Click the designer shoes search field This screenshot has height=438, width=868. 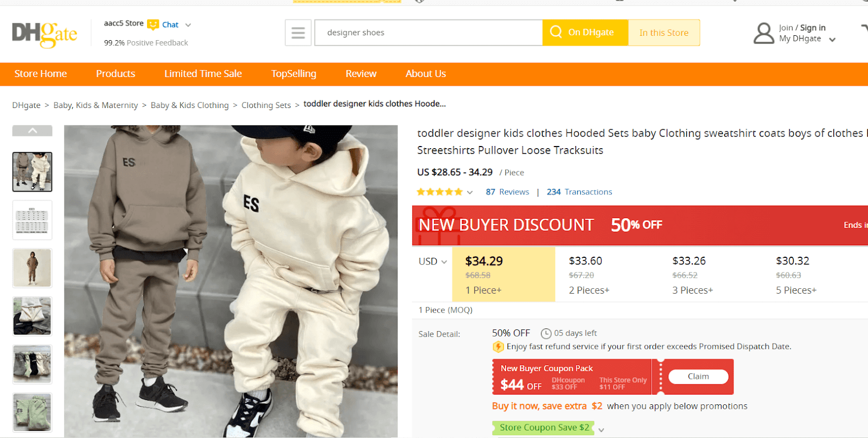[x=429, y=33]
